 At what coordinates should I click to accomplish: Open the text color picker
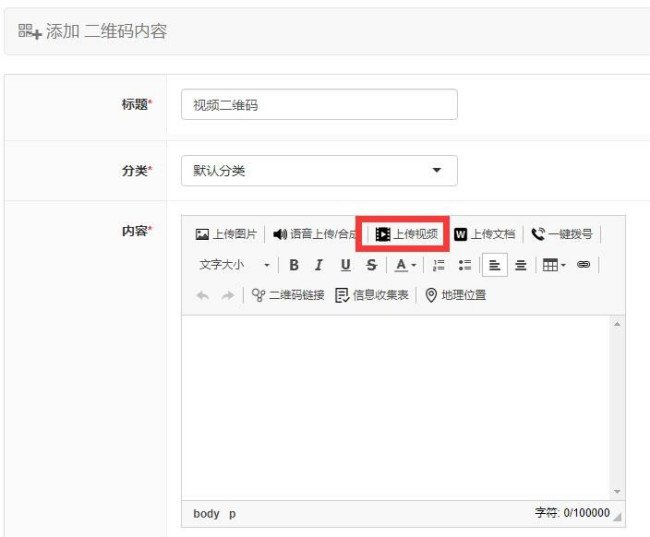pyautogui.click(x=405, y=265)
